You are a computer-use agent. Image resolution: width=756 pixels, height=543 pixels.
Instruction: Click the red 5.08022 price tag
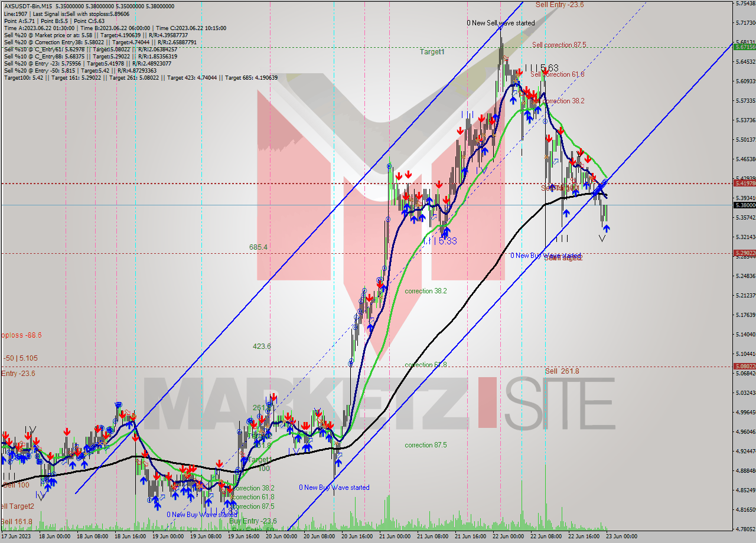click(744, 366)
